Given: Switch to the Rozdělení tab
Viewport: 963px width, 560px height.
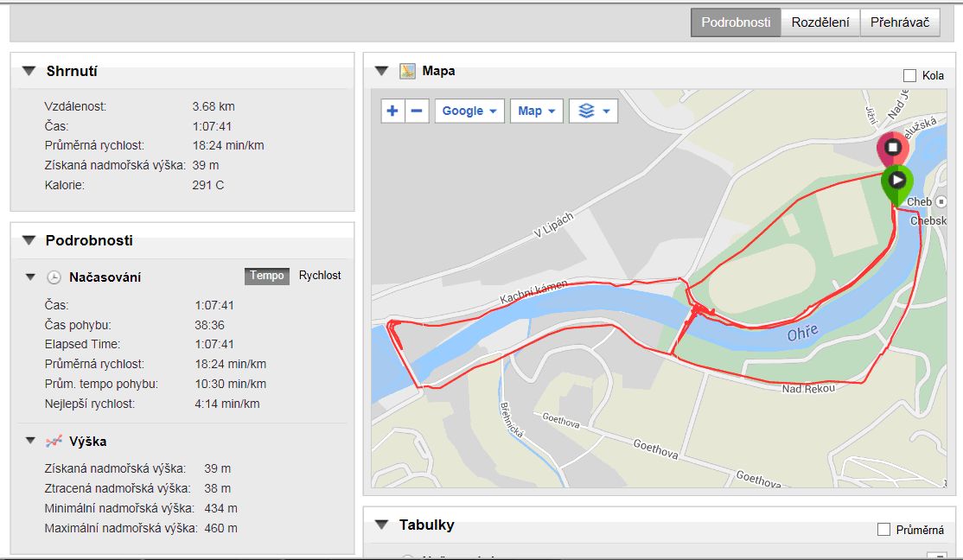Looking at the screenshot, I should pos(820,22).
